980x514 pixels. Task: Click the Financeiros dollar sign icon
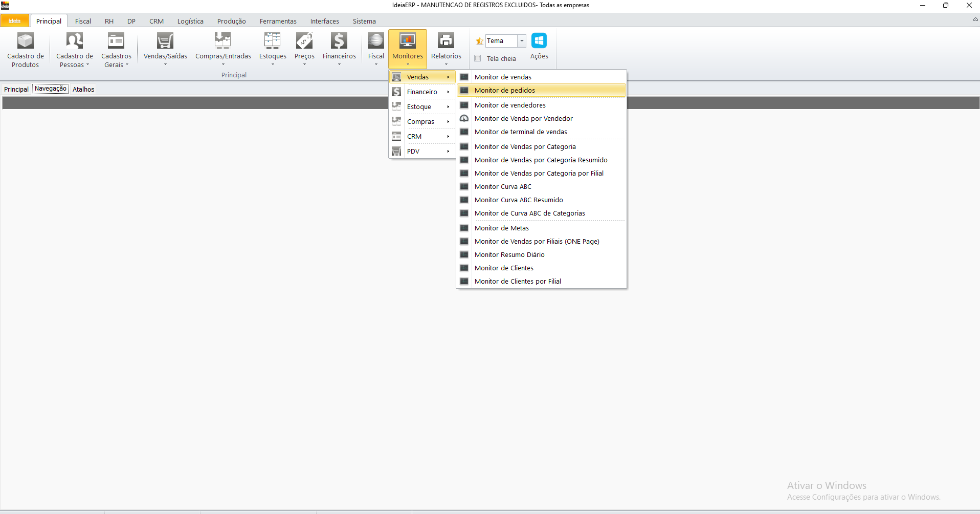coord(339,41)
